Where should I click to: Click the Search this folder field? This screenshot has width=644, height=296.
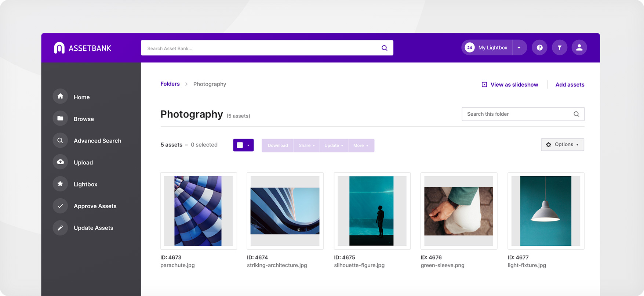[x=523, y=114]
